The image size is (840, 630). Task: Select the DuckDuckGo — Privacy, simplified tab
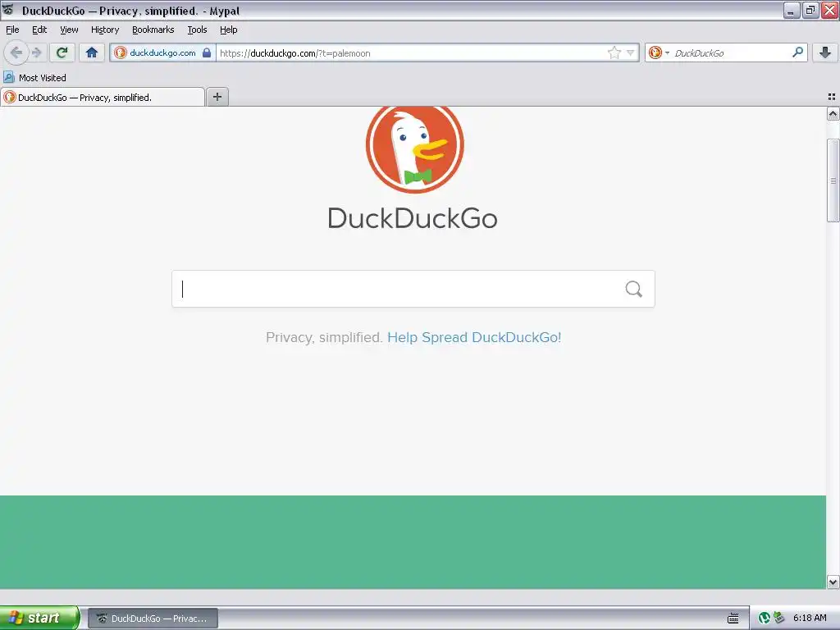tap(103, 97)
